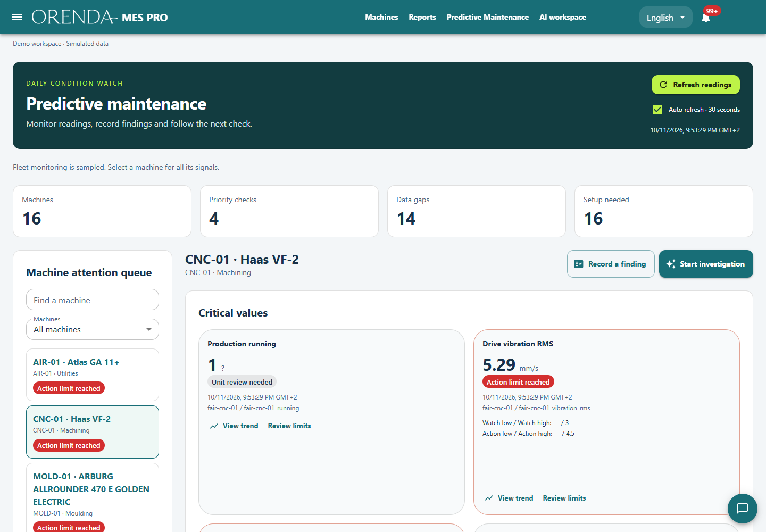Click the Demo workspace · Simulated data text

pyautogui.click(x=61, y=44)
